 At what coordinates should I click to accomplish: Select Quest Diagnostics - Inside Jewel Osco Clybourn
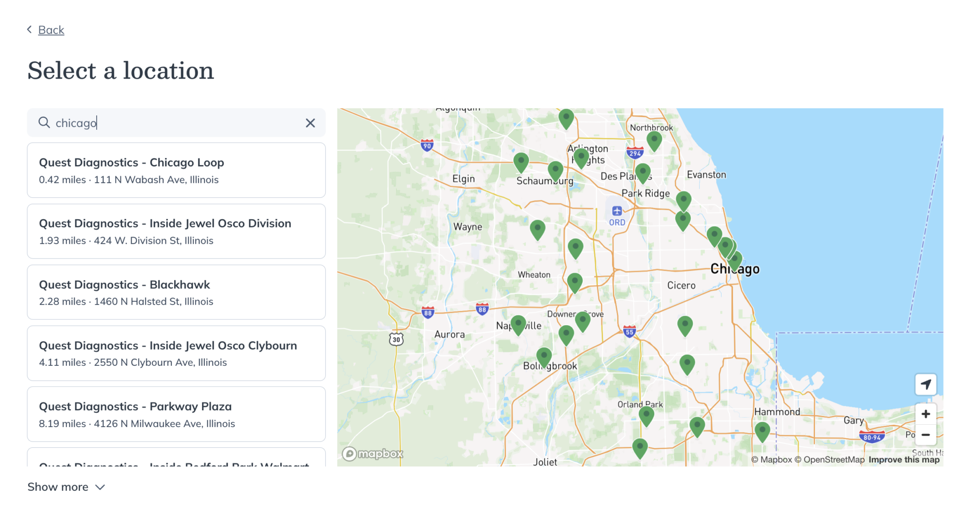point(176,353)
